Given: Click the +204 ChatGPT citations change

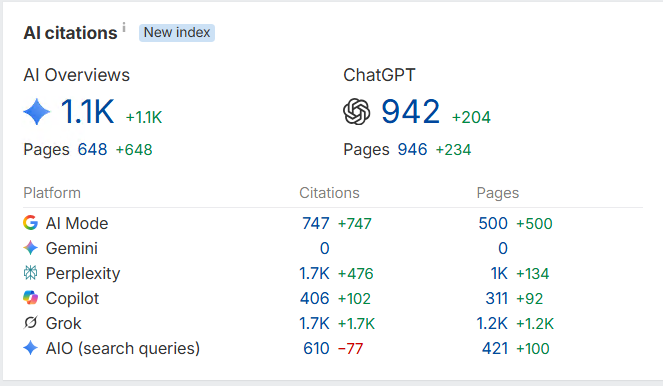Looking at the screenshot, I should [471, 117].
